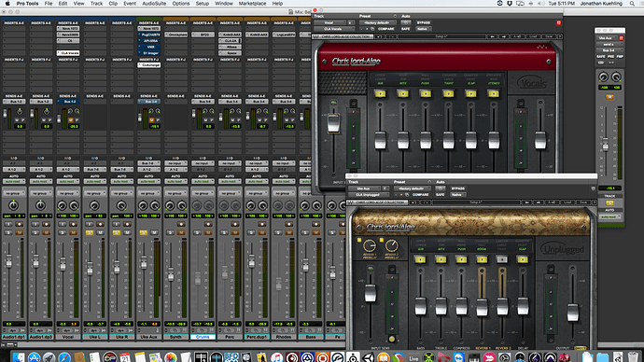Select the Drums track name
Image resolution: width=644 pixels, height=362 pixels.
tap(203, 337)
